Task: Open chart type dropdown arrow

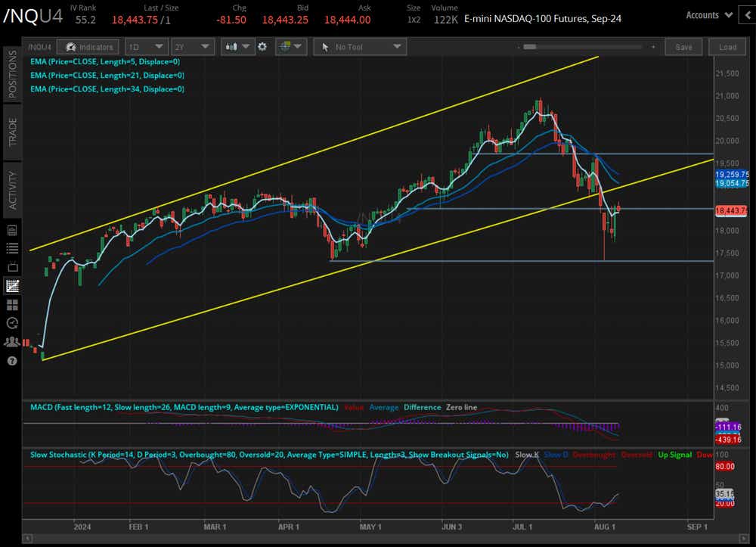Action: click(246, 47)
